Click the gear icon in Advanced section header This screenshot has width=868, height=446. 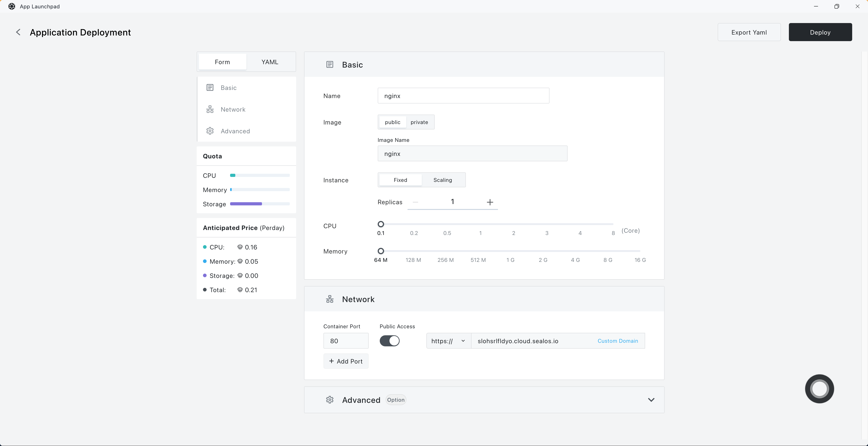(x=330, y=400)
